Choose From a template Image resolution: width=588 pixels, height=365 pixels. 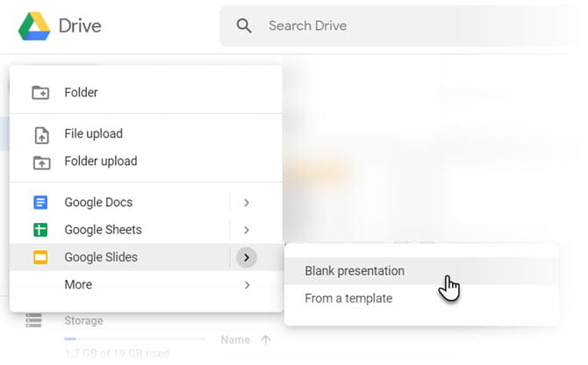tap(422, 298)
